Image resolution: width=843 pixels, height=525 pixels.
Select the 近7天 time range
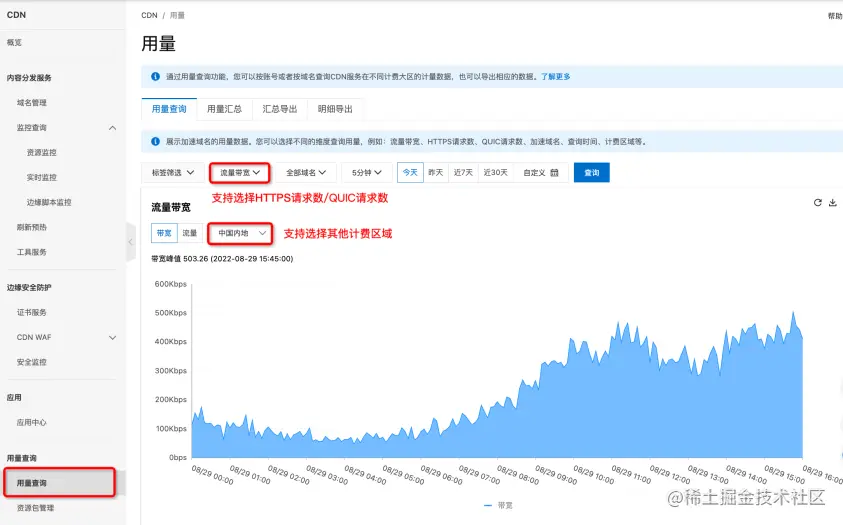pos(463,172)
